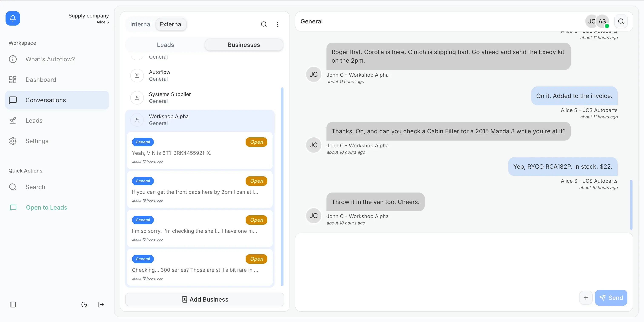The width and height of the screenshot is (644, 322).
Task: Click the Dashboard grid icon
Action: (x=13, y=80)
